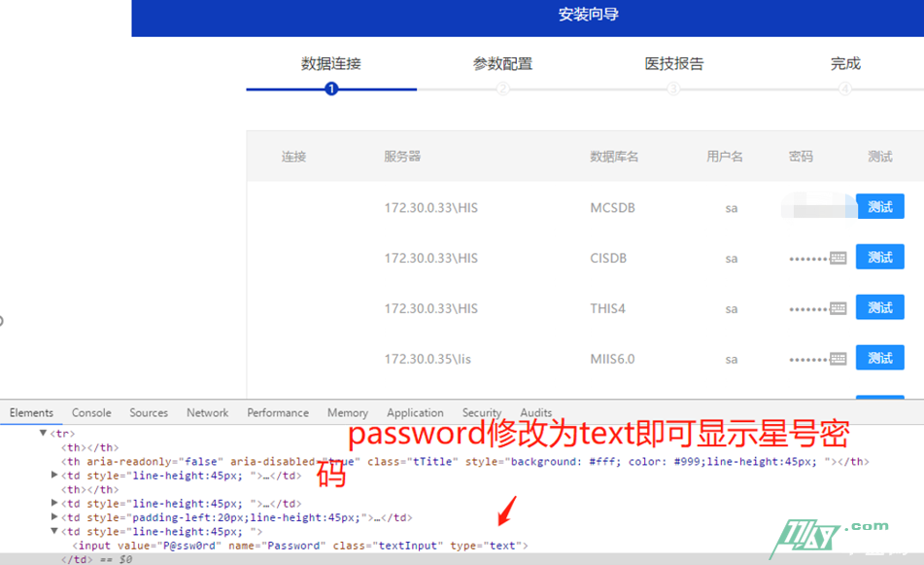Click the keyboard icon in the CISDB password field
This screenshot has width=924, height=565.
coord(838,258)
